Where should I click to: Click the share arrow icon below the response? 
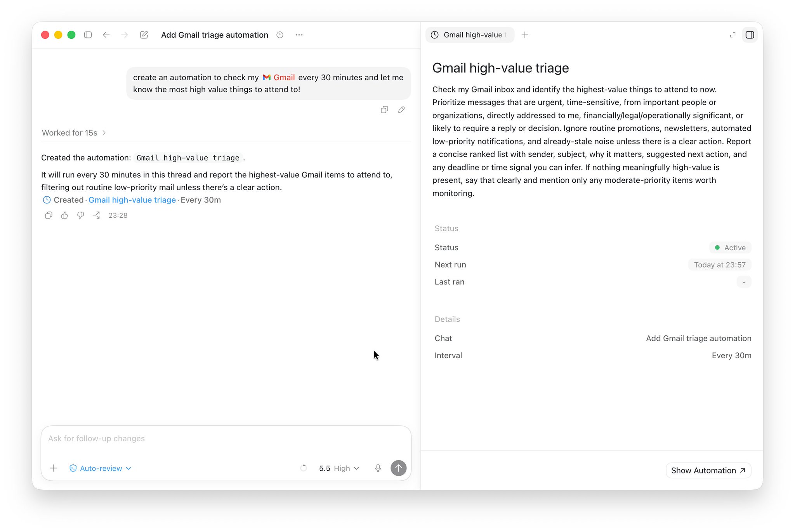[96, 215]
